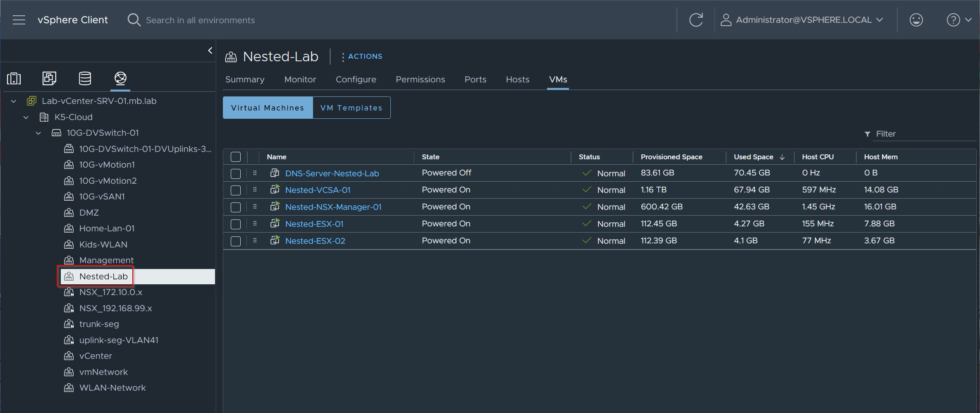
Task: Click the DMZ port group icon
Action: click(x=69, y=212)
